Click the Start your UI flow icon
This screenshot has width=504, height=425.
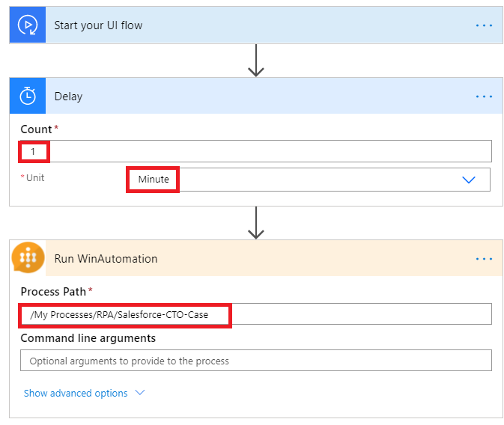pyautogui.click(x=28, y=25)
